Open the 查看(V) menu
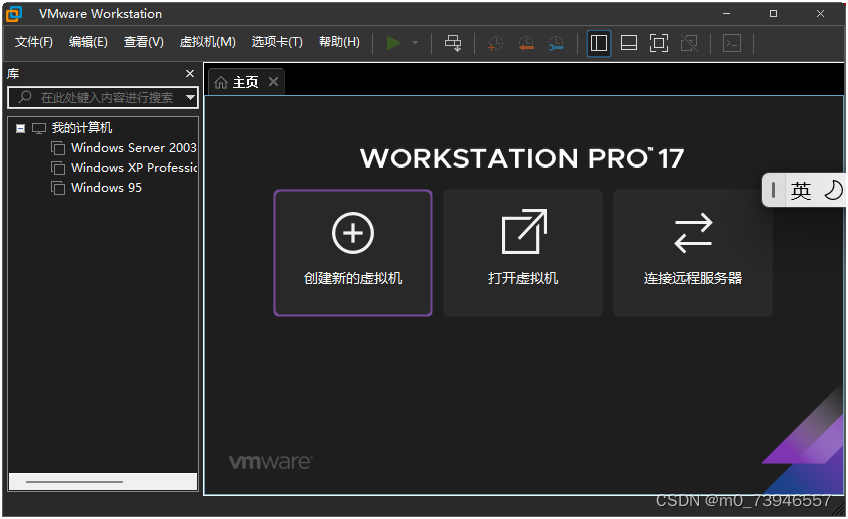848x519 pixels. pos(143,42)
